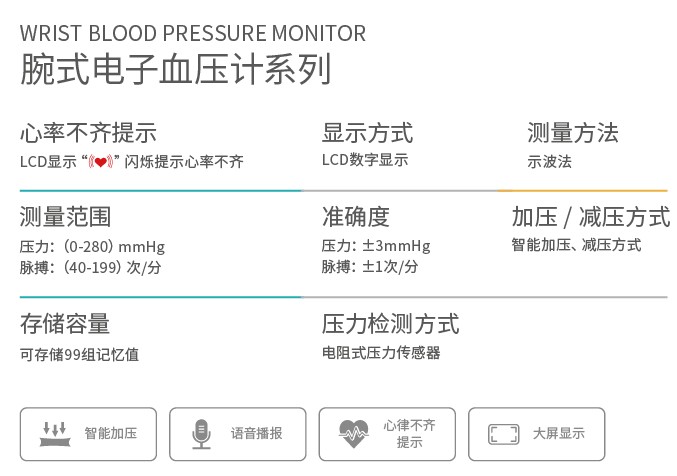Image resolution: width=677 pixels, height=476 pixels.
Task: Click the WRIST BLOOD PRESSURE MONITOR heading
Action: pos(193,33)
